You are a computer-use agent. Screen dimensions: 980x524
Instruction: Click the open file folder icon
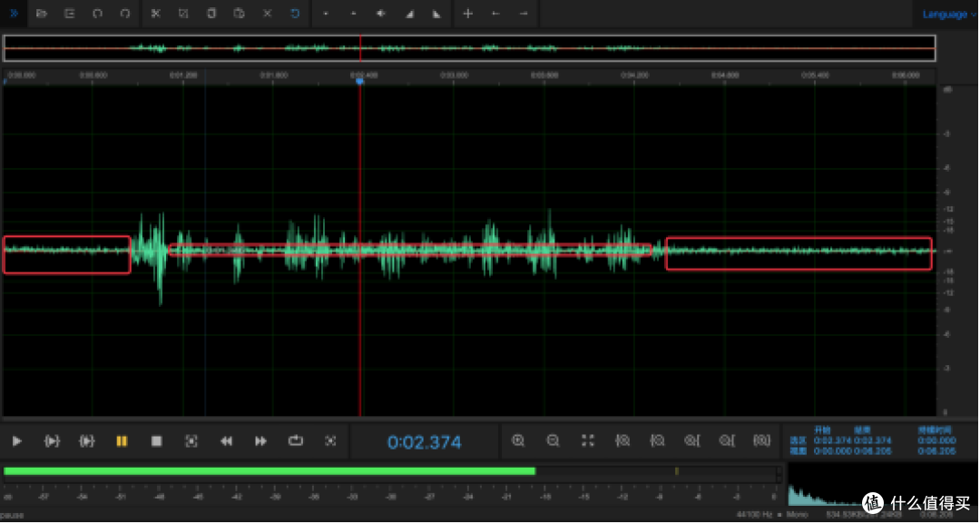pyautogui.click(x=42, y=13)
